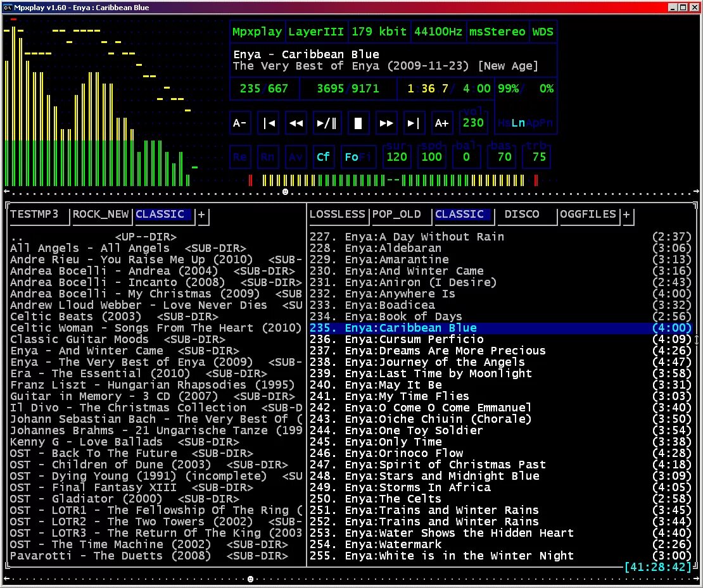This screenshot has width=703, height=588.
Task: Skip to next track with the next-track icon
Action: [x=414, y=123]
